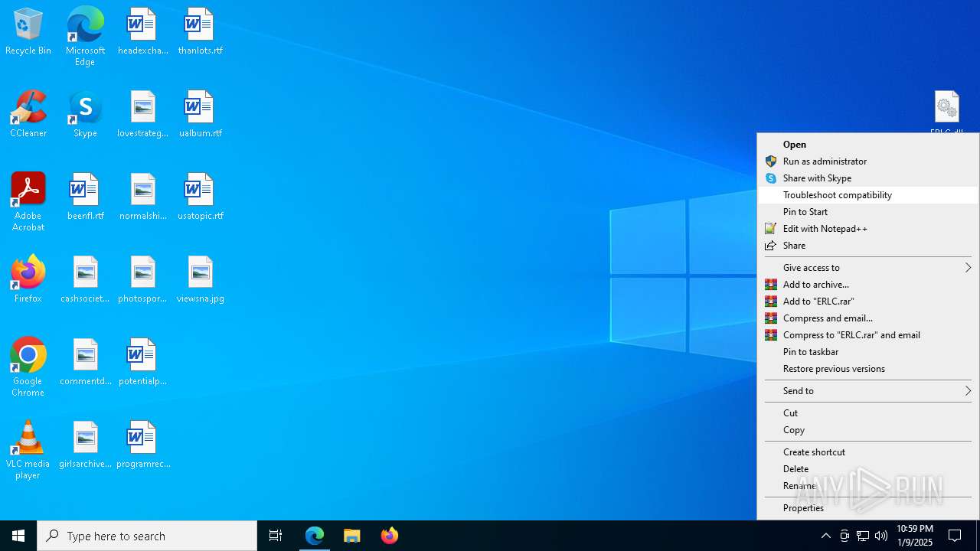980x551 pixels.
Task: Select the commentd... image file
Action: [85, 362]
